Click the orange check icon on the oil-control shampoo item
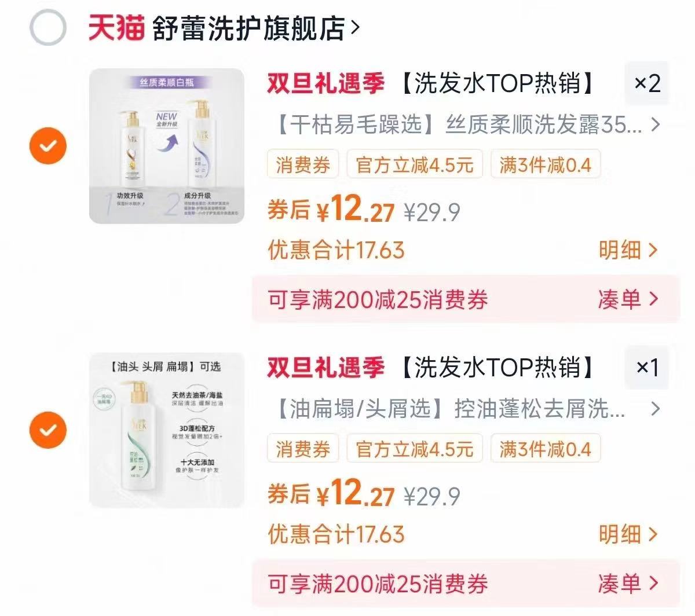This screenshot has width=695, height=616. click(47, 430)
